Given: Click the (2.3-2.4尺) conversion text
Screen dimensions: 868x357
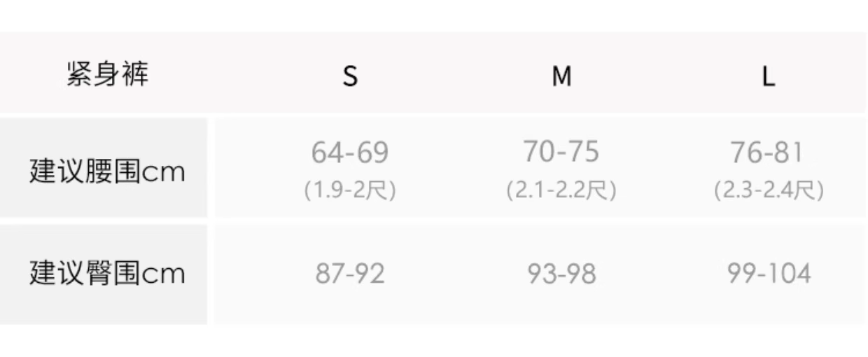Looking at the screenshot, I should [x=768, y=190].
